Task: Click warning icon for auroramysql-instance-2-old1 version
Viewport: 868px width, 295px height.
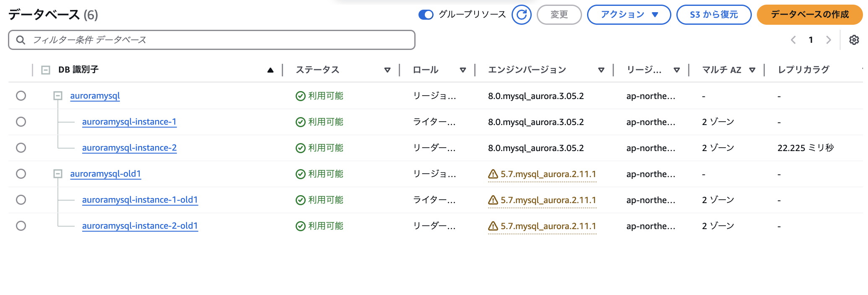Action: pyautogui.click(x=493, y=226)
